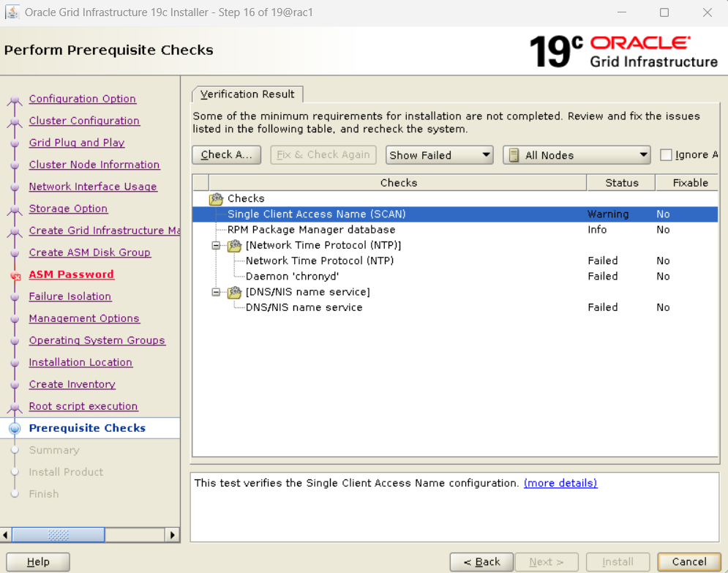Open the Grid Plug and Play step

point(77,143)
